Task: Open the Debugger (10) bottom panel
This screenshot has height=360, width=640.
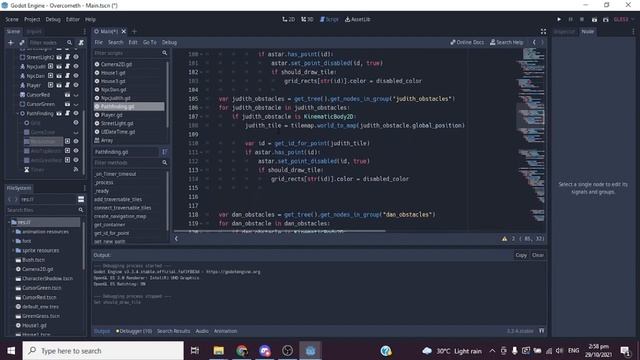Action: 133,331
